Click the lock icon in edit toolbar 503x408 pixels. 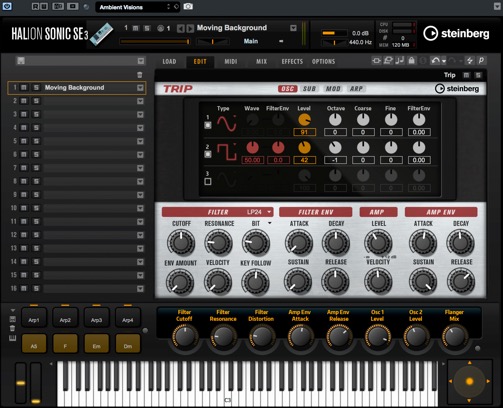point(412,61)
